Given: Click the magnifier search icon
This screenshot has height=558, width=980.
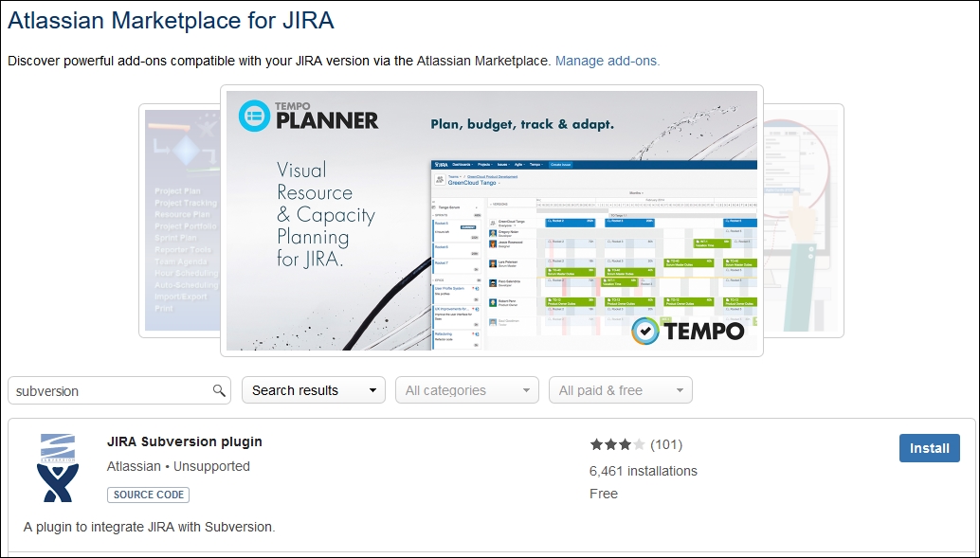Looking at the screenshot, I should (219, 390).
